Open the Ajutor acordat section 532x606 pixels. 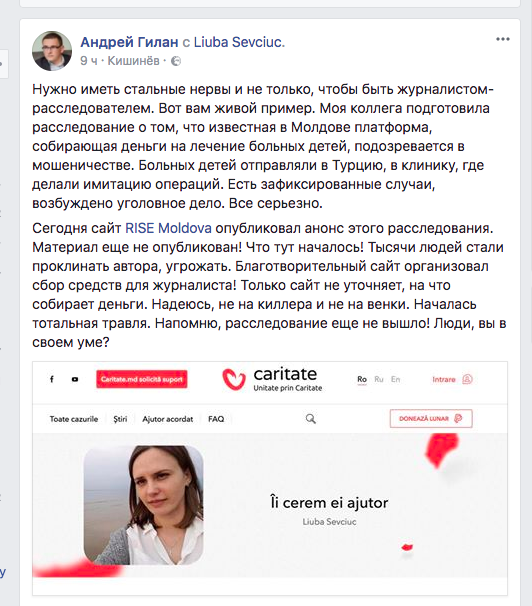(168, 419)
